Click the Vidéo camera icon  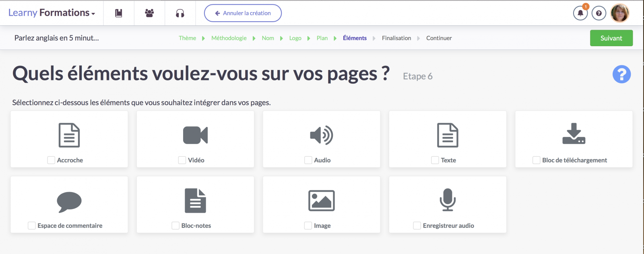[x=195, y=135]
